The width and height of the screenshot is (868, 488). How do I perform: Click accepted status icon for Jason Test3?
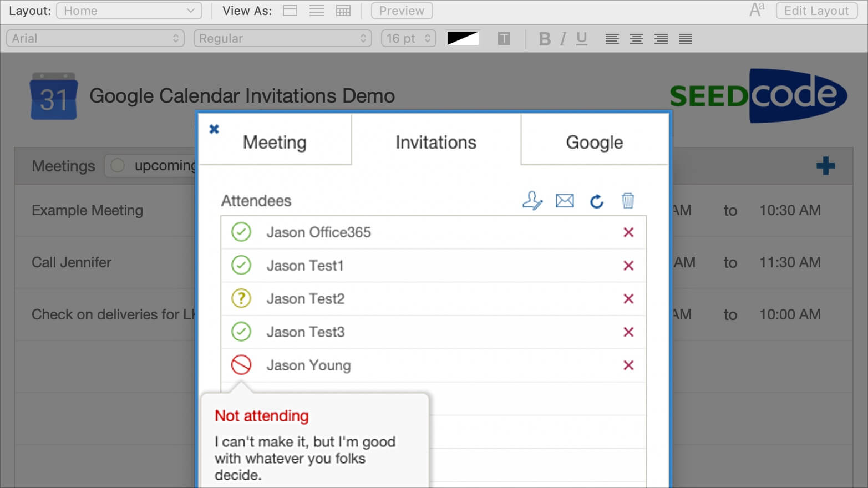[x=241, y=332]
